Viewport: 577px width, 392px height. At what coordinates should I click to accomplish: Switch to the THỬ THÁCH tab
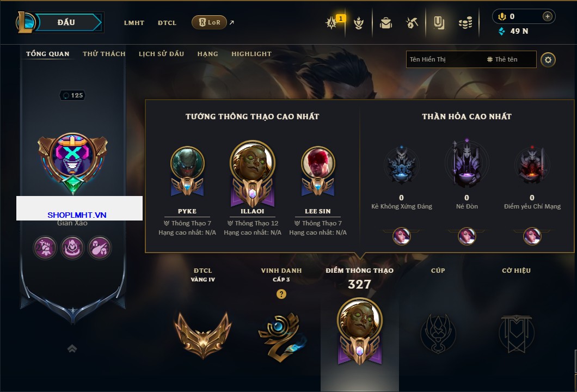click(x=104, y=54)
